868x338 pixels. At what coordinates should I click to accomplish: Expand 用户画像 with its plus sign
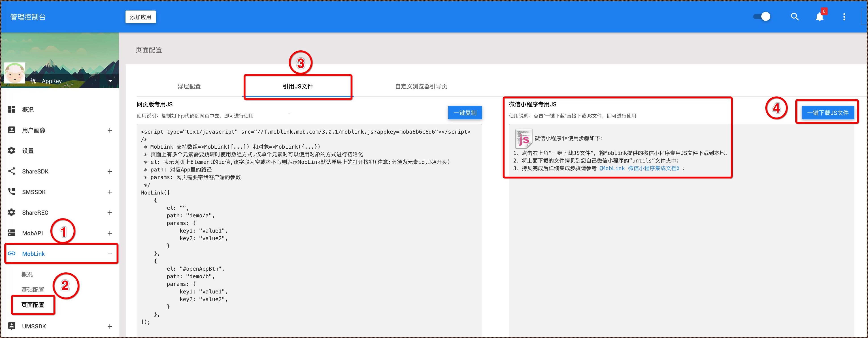click(110, 130)
